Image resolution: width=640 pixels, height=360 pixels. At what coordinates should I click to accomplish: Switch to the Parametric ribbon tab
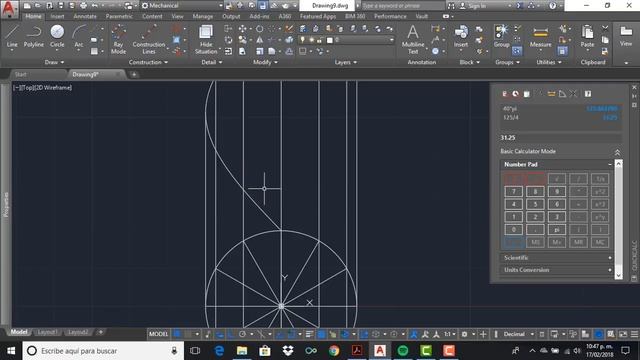[x=119, y=16]
